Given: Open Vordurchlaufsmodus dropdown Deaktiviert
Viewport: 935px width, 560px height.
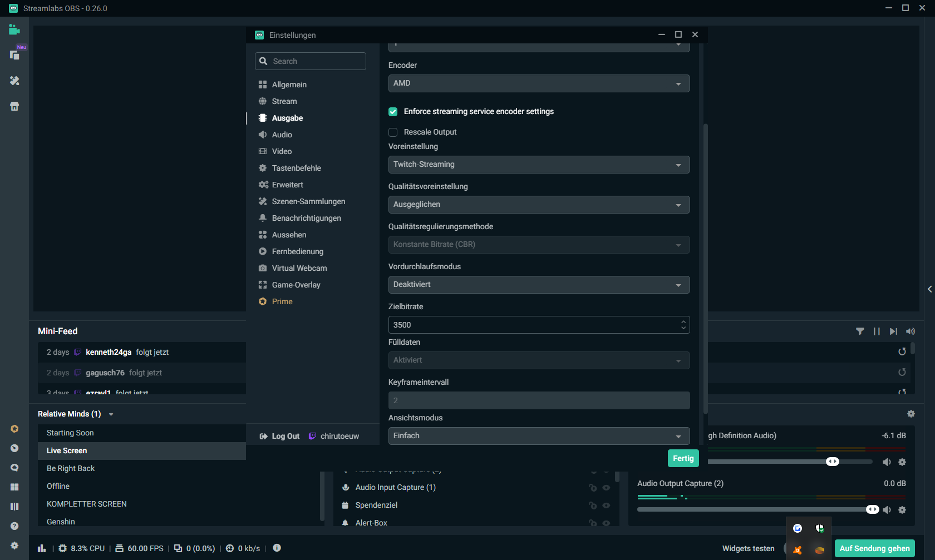Looking at the screenshot, I should [x=539, y=285].
